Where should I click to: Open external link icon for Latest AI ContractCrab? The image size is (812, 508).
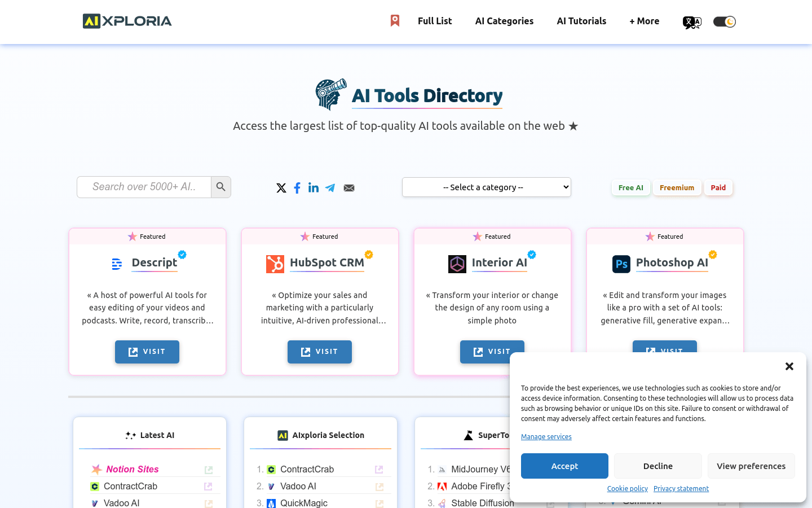pyautogui.click(x=208, y=487)
